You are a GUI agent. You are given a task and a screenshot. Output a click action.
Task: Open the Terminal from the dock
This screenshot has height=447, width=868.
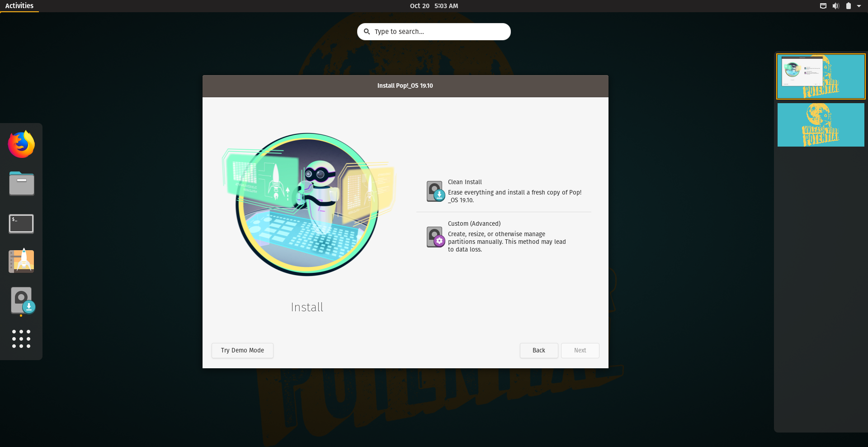click(21, 223)
